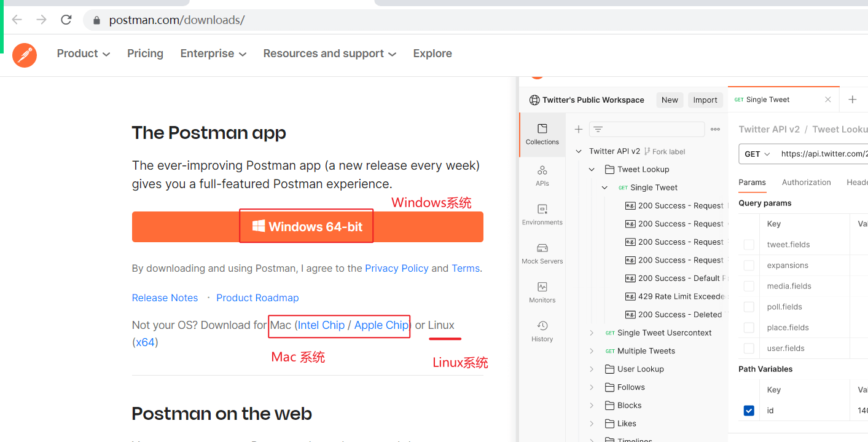
Task: Go to the Explore menu item
Action: (432, 53)
